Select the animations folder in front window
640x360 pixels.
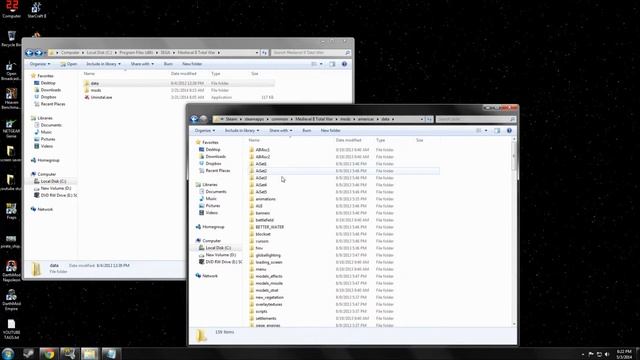265,199
